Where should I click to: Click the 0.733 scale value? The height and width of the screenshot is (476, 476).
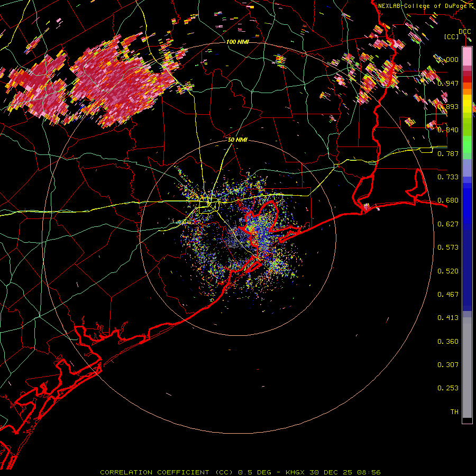tap(448, 177)
